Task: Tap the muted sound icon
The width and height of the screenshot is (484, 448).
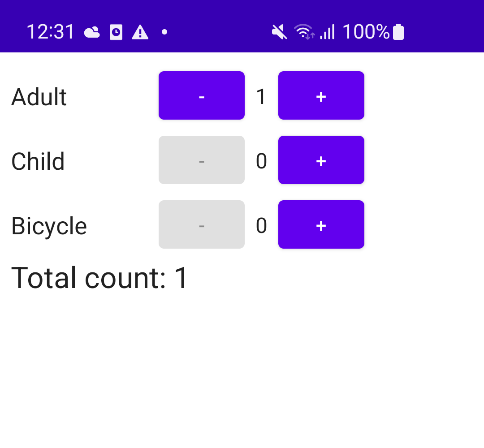Action: tap(279, 32)
